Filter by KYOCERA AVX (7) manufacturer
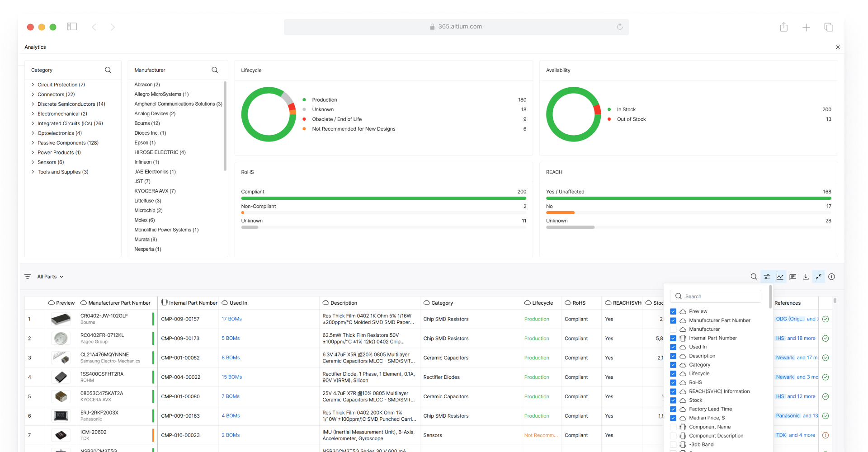Screen dimensions: 868x452 [155, 191]
